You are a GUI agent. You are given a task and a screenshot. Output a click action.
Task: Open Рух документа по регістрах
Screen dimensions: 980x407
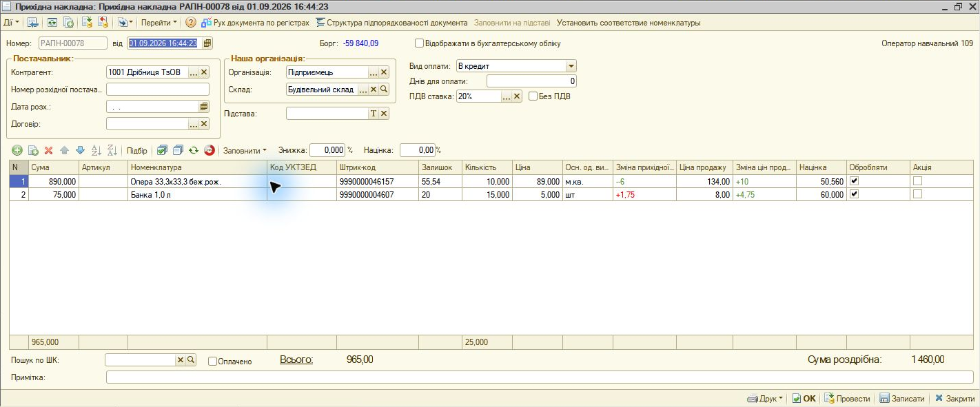coord(254,23)
